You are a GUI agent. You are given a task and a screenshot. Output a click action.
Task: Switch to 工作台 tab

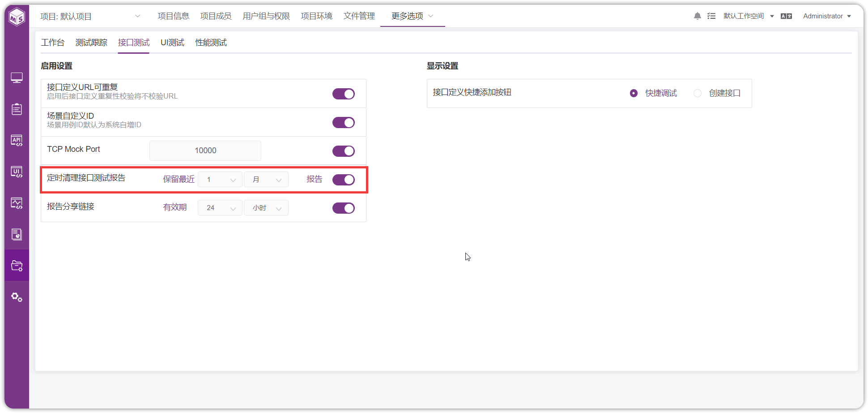click(x=53, y=43)
